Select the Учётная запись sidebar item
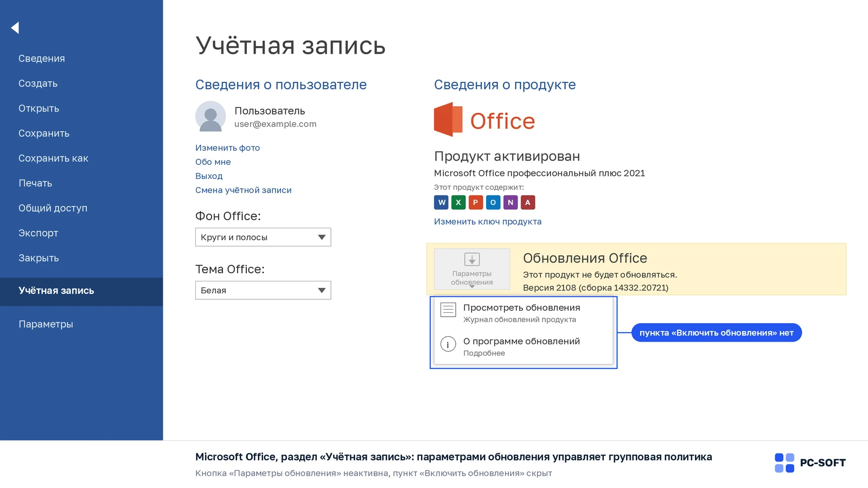 (81, 292)
